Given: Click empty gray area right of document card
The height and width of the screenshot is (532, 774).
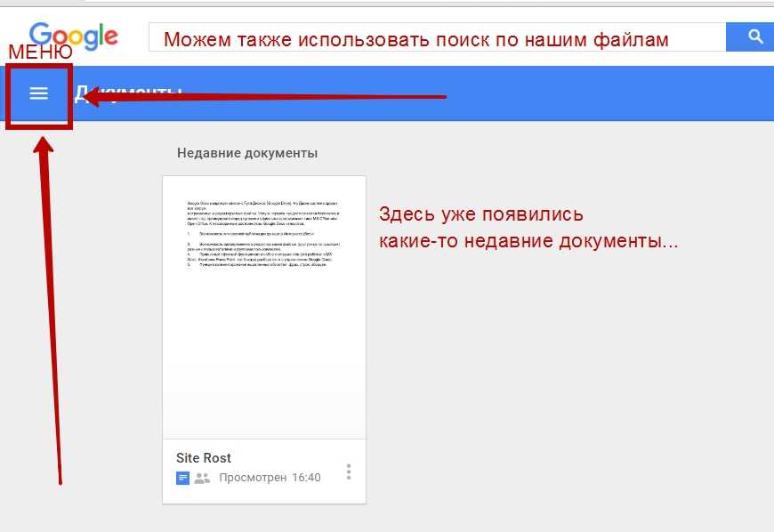Looking at the screenshot, I should (x=569, y=383).
